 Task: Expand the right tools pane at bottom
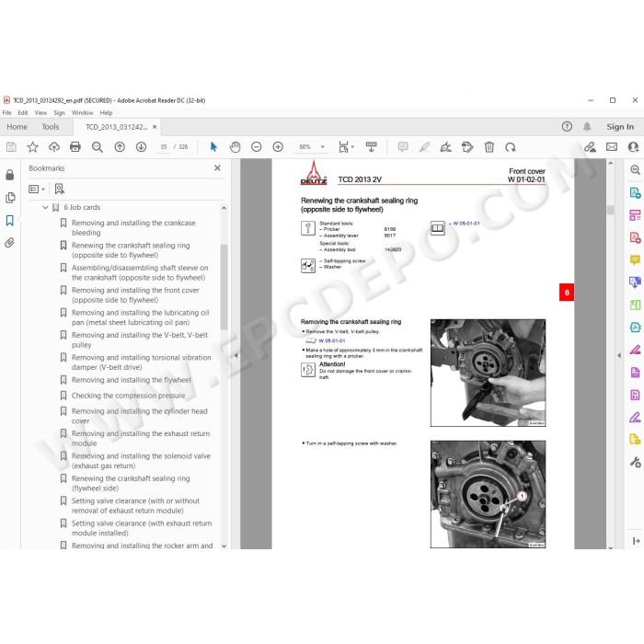pos(636,541)
